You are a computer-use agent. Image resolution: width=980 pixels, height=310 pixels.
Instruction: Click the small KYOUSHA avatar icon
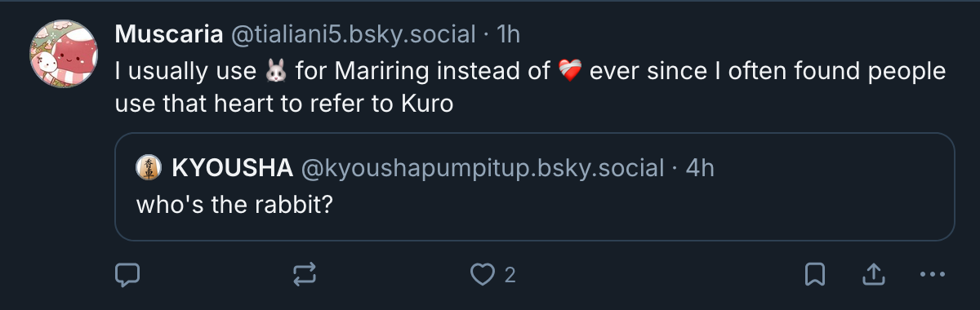pos(149,168)
